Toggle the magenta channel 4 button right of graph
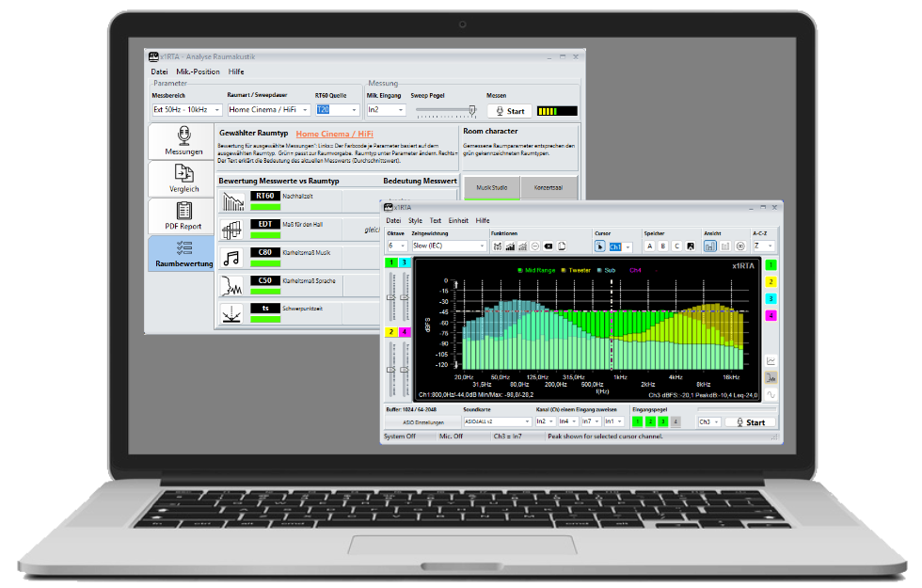This screenshot has width=922, height=588. click(x=771, y=315)
